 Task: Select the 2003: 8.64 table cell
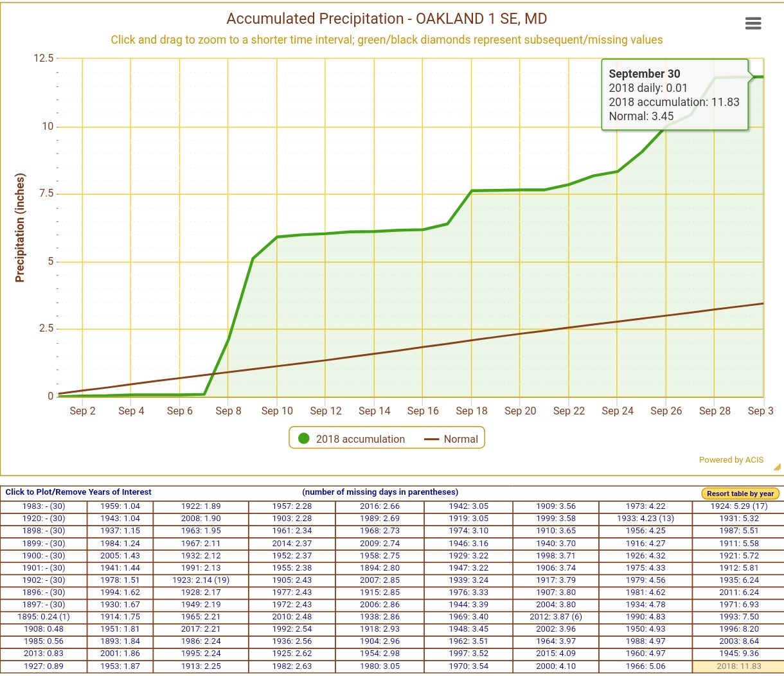point(738,641)
